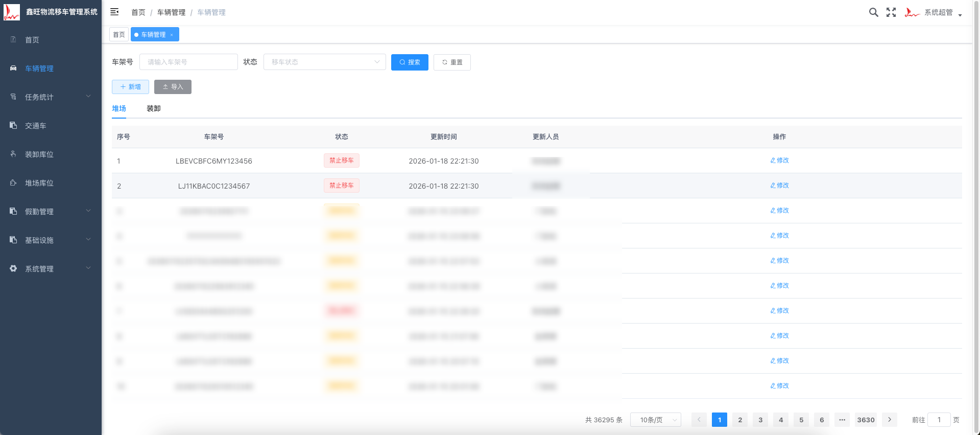The height and width of the screenshot is (435, 980).
Task: Click the 导入 import button
Action: [173, 87]
